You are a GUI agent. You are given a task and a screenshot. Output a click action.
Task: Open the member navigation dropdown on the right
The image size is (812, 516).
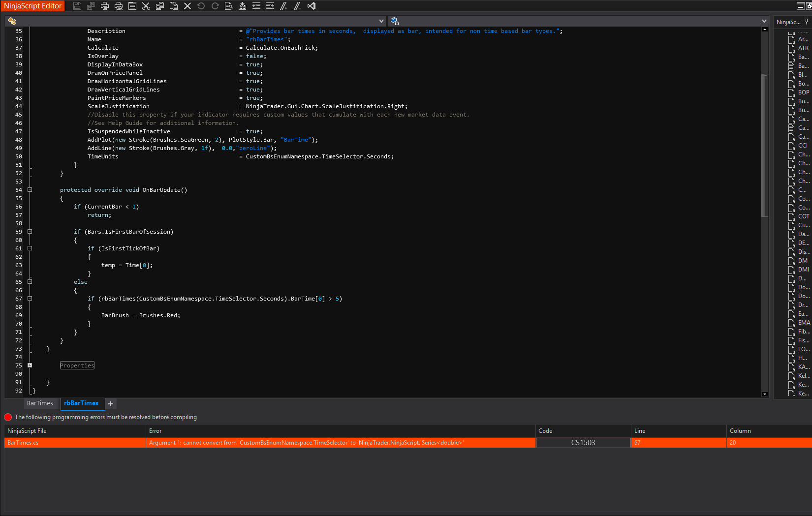(x=578, y=21)
